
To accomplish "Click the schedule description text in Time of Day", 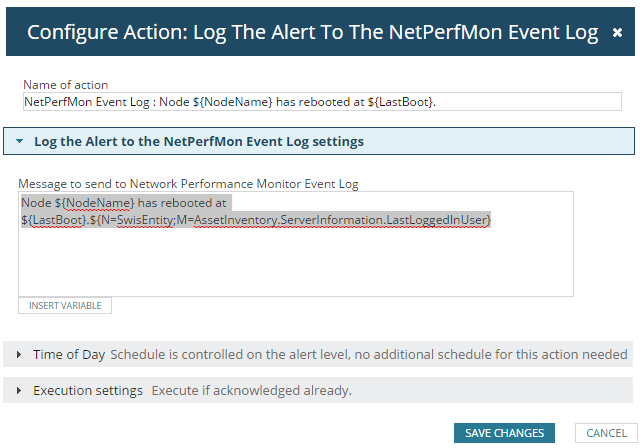I will tap(369, 355).
